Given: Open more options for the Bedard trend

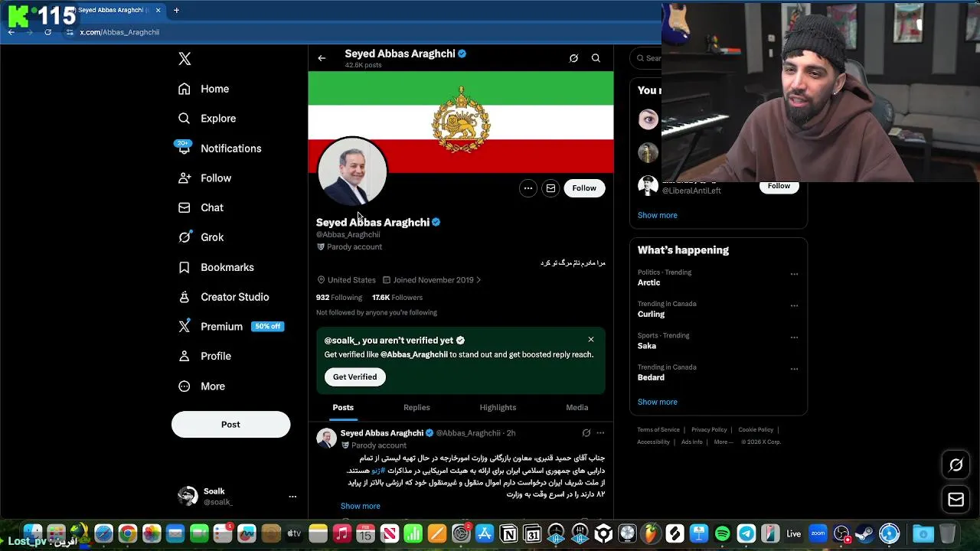Looking at the screenshot, I should tap(794, 369).
